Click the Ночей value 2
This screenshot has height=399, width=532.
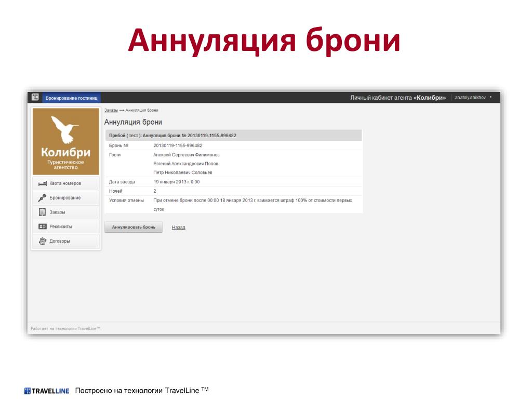coord(155,191)
